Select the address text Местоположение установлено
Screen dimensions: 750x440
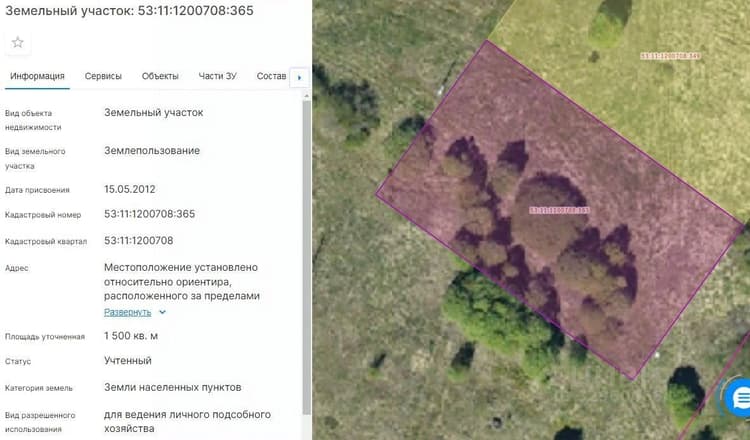coord(181,267)
